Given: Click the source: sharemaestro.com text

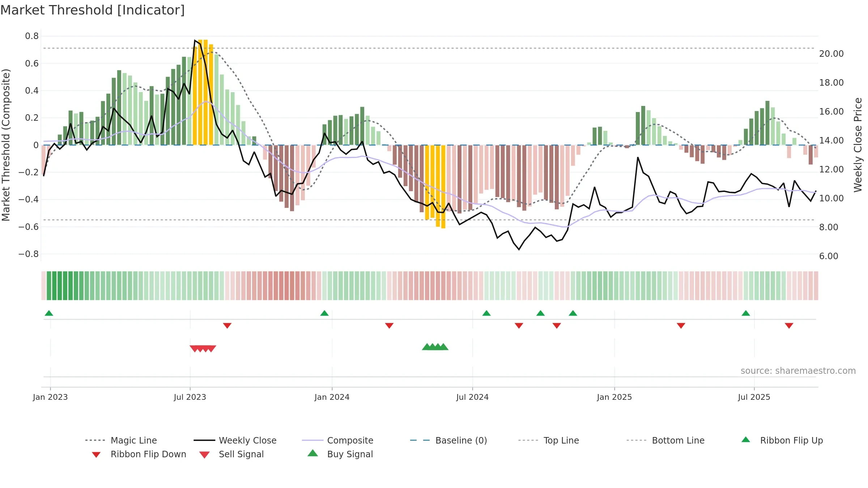Looking at the screenshot, I should point(798,371).
